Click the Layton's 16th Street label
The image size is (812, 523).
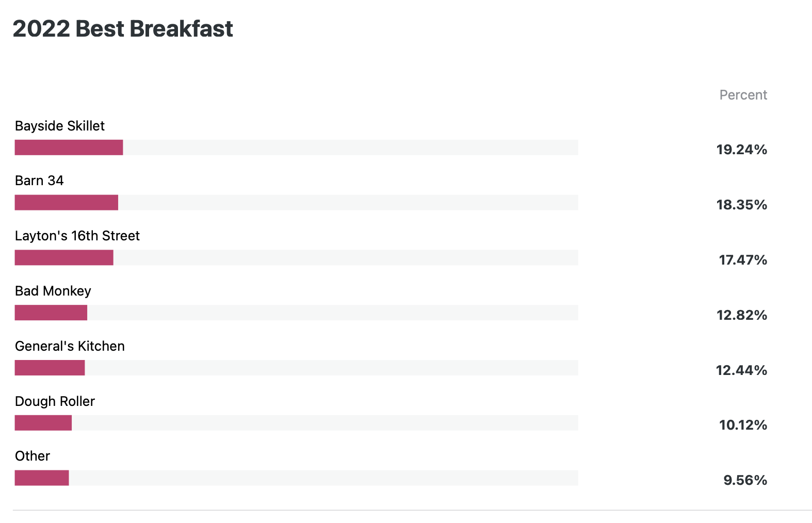(77, 236)
